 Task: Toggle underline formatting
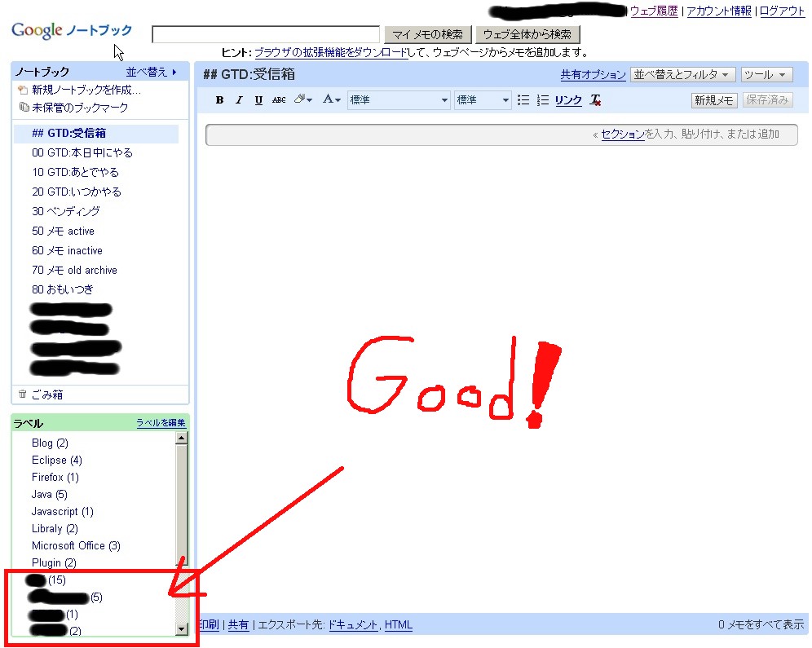pos(258,100)
